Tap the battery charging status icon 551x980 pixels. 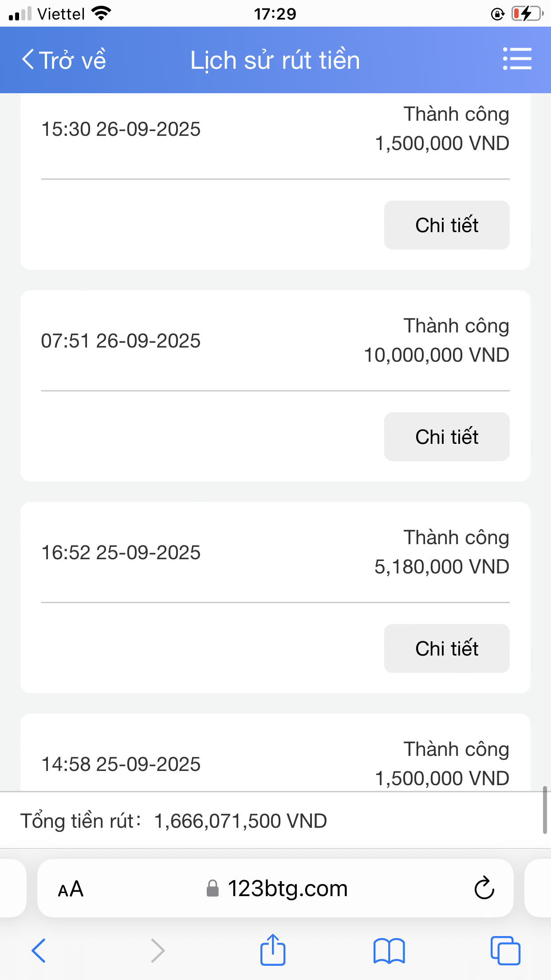point(527,14)
